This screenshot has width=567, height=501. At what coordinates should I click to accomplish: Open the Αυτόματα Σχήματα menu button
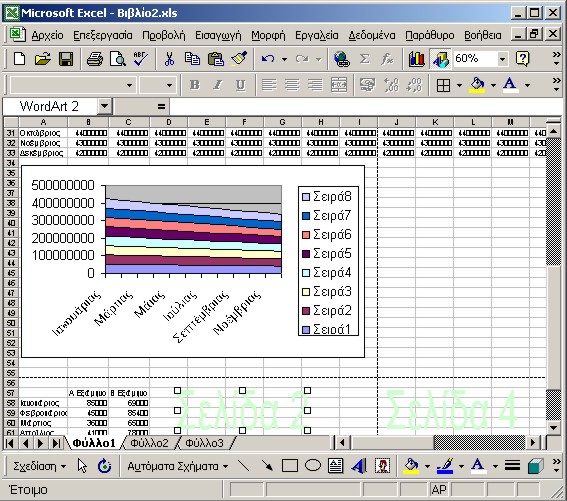point(177,466)
